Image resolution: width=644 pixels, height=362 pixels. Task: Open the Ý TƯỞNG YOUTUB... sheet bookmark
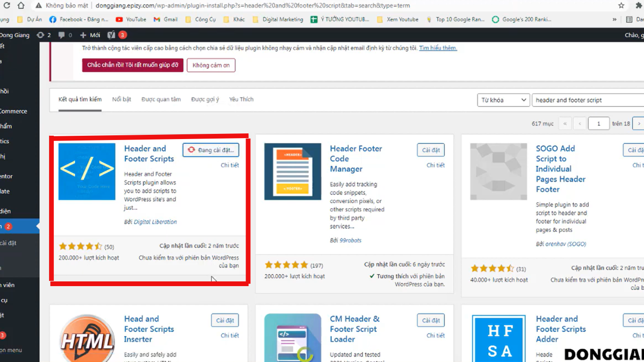[340, 19]
